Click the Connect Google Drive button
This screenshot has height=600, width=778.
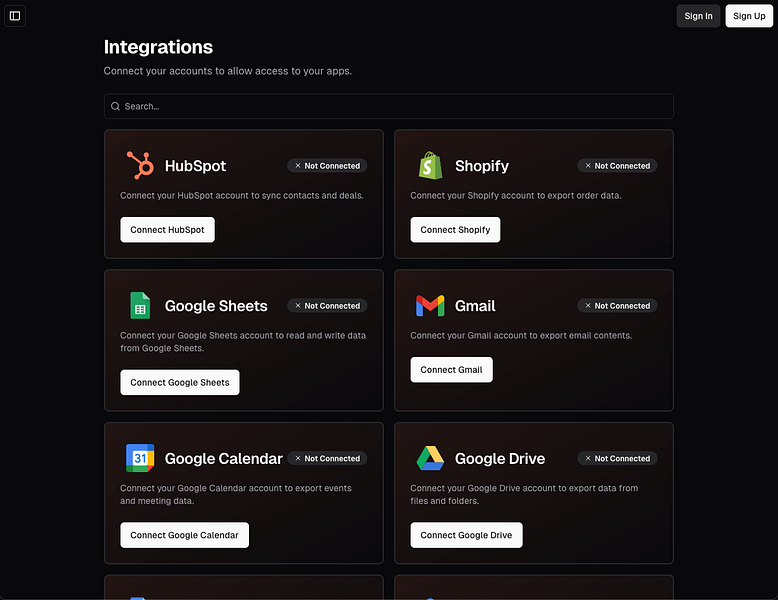pos(466,535)
